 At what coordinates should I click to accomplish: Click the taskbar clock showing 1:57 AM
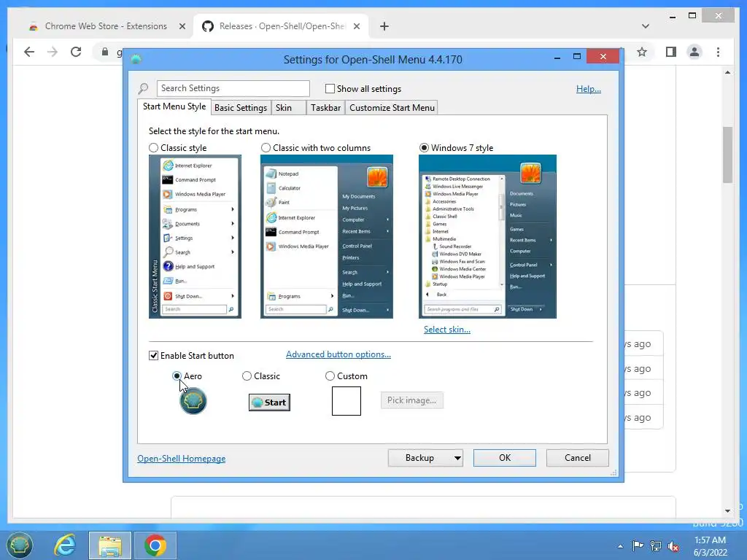coord(710,546)
